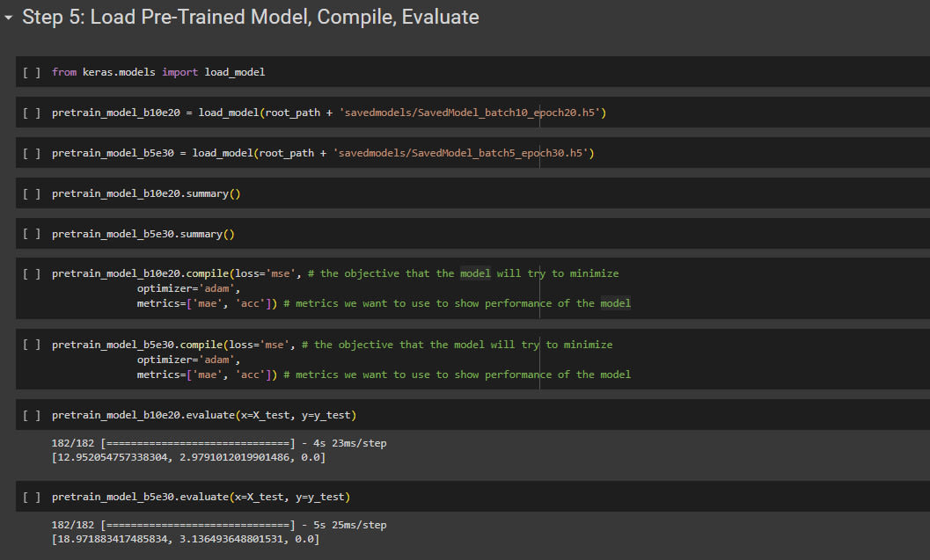This screenshot has width=930, height=560.
Task: Collapse the Step 5 section
Action: pos(9,16)
